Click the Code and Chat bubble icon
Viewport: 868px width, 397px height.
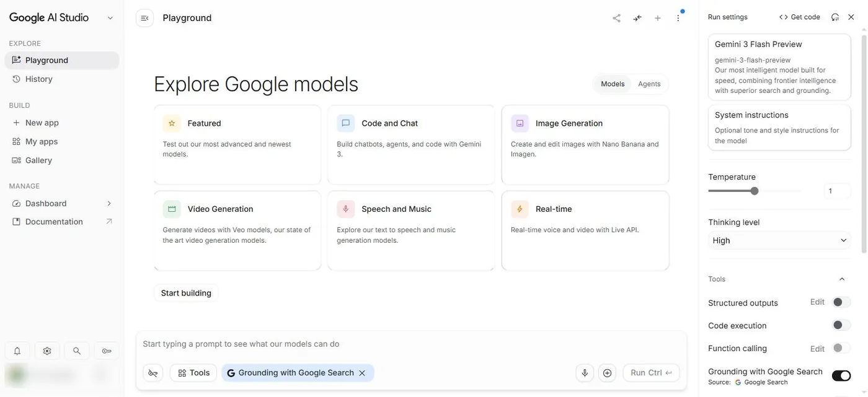[x=345, y=123]
